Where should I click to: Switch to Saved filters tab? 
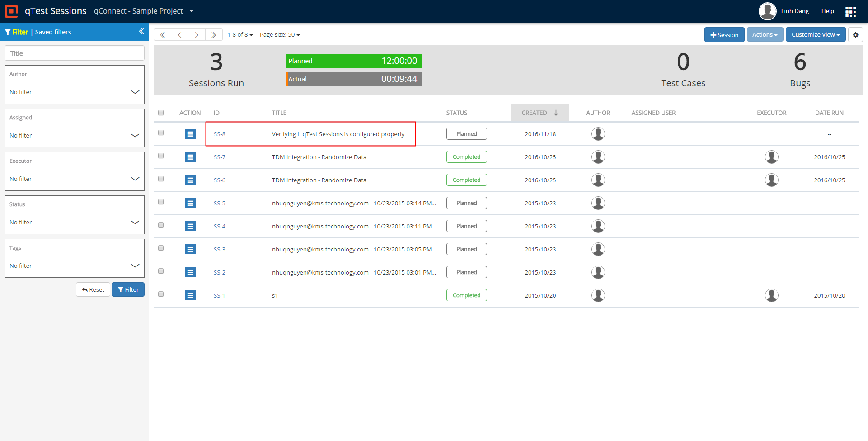tap(53, 32)
